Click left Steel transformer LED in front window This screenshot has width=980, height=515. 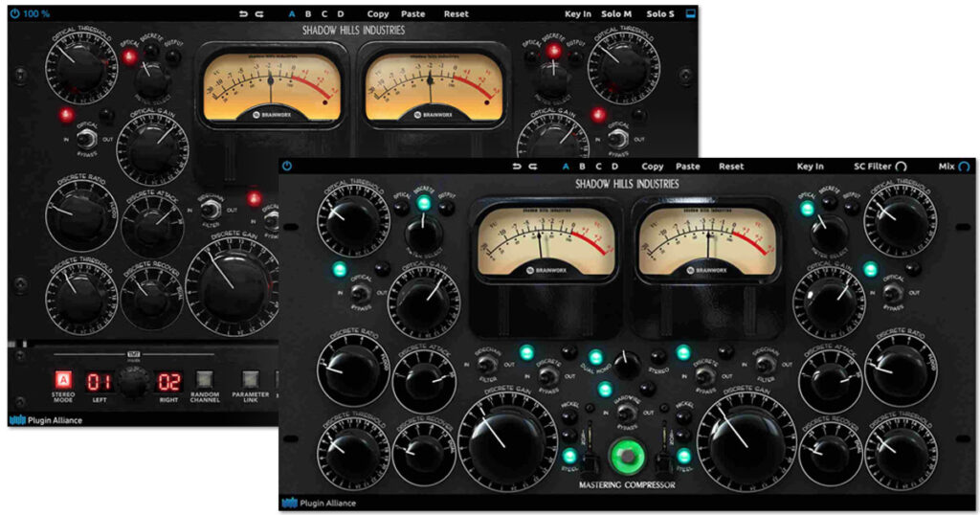(x=569, y=455)
